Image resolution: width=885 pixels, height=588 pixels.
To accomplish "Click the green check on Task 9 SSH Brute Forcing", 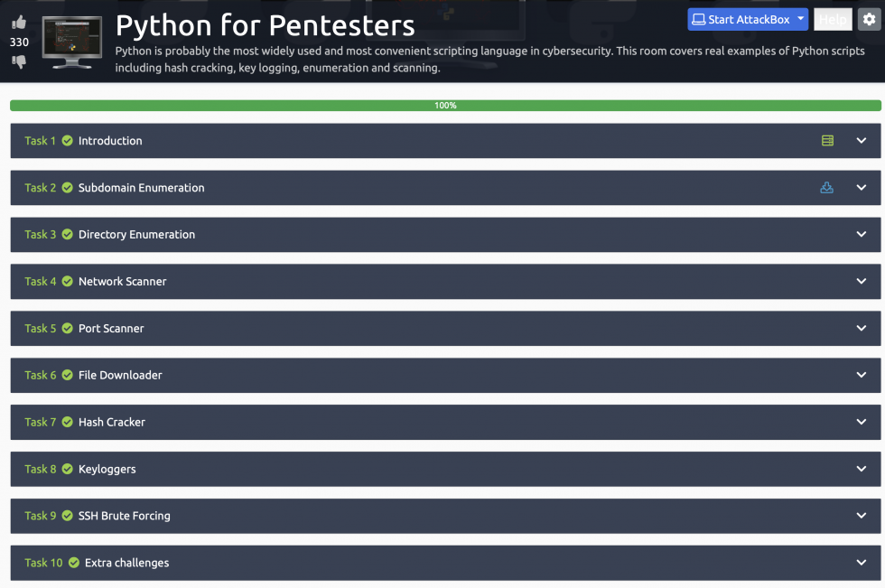I will (x=67, y=516).
